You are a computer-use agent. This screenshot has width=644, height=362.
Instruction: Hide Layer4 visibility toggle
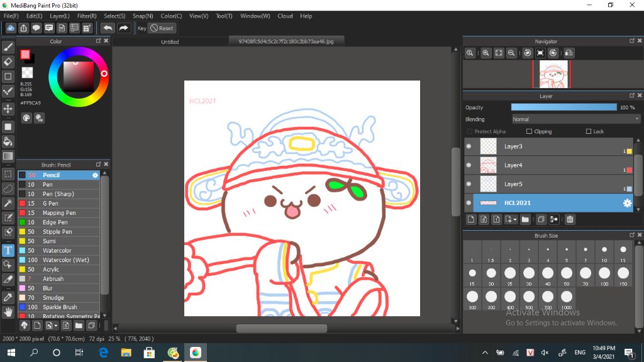(469, 165)
